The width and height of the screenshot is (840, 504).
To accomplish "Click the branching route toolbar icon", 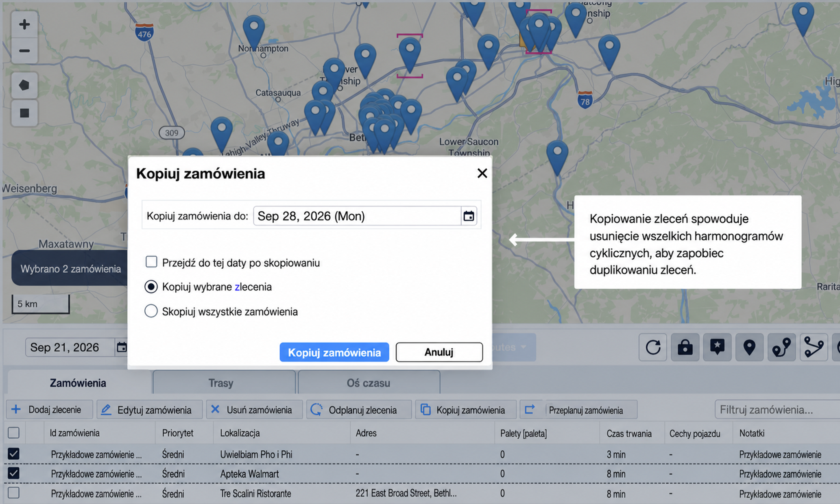I will pyautogui.click(x=814, y=347).
